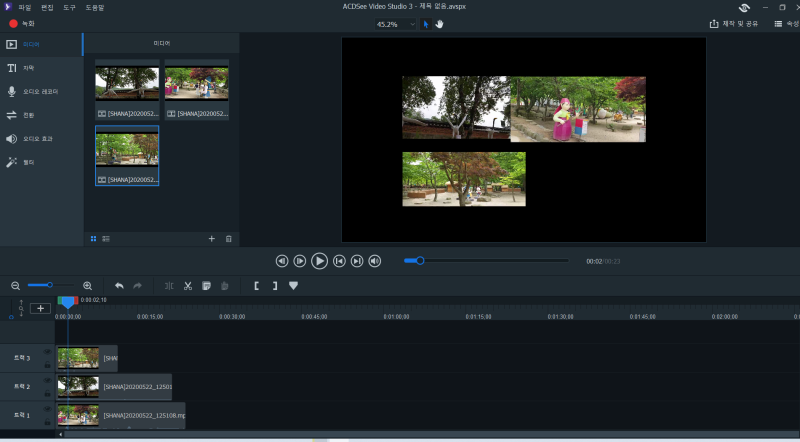Toggle visibility eye for 트랙 2
This screenshot has width=800, height=442.
coord(47,380)
